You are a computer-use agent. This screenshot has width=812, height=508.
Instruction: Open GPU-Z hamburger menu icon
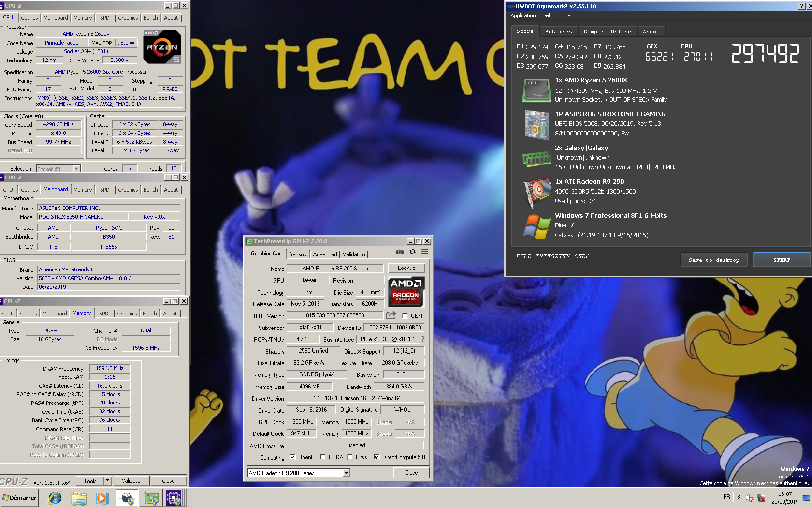[424, 252]
